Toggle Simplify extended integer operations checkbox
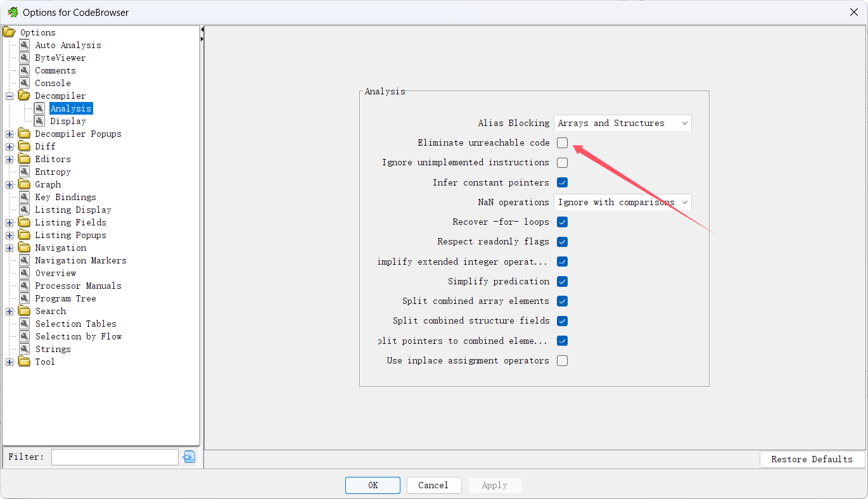 coord(562,262)
